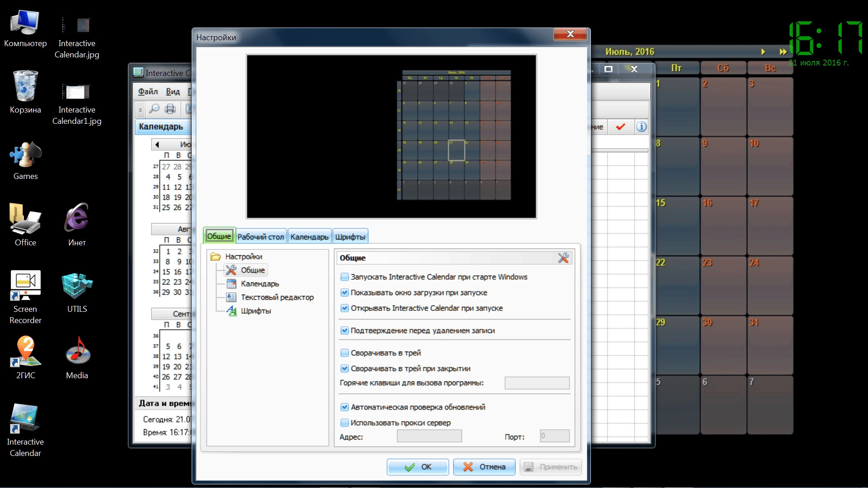Enable Сворачивать в трей checkbox

tap(344, 353)
